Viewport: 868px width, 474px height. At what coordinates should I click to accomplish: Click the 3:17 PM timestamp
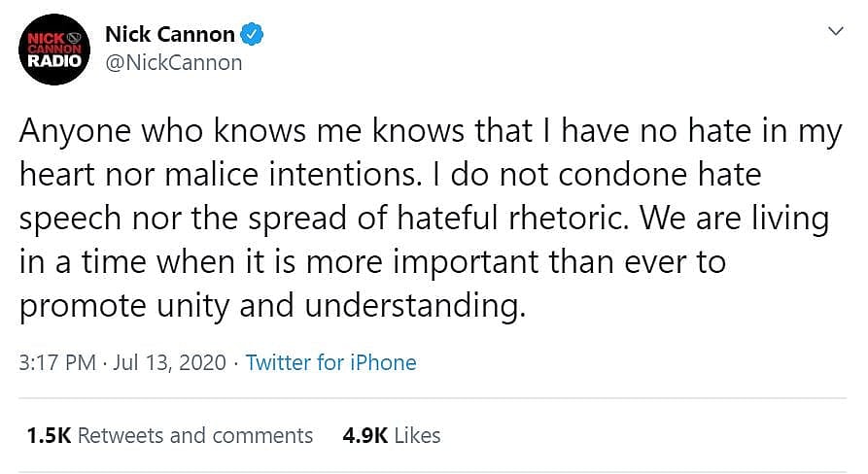tap(57, 363)
